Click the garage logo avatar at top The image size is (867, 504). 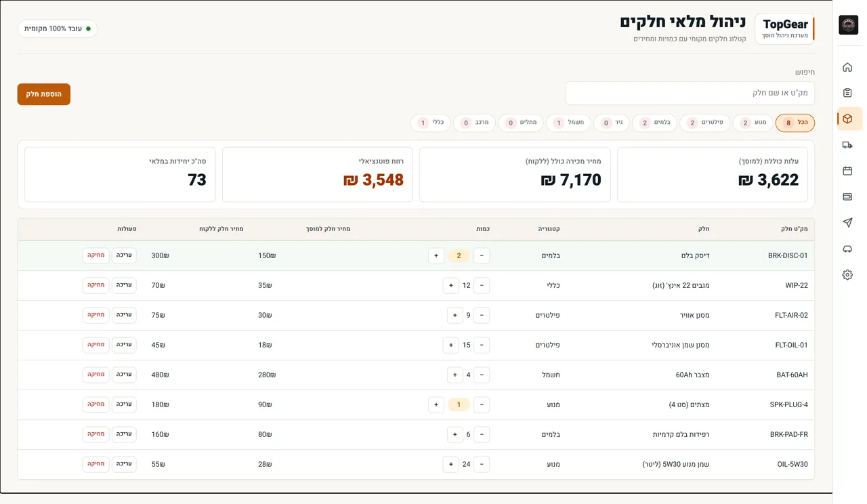(x=848, y=25)
